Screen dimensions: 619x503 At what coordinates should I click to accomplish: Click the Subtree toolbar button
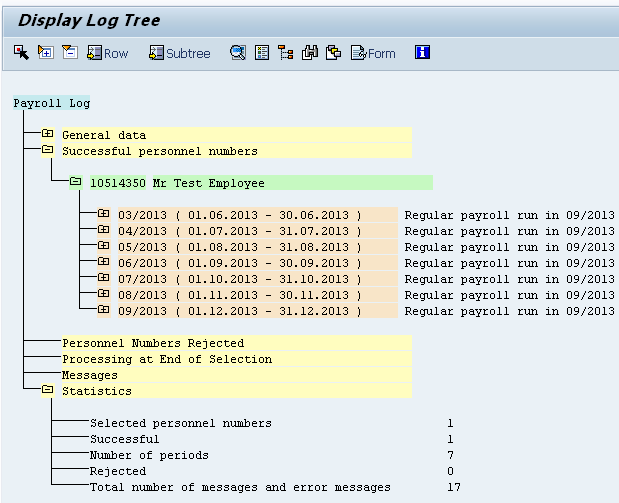(x=180, y=53)
